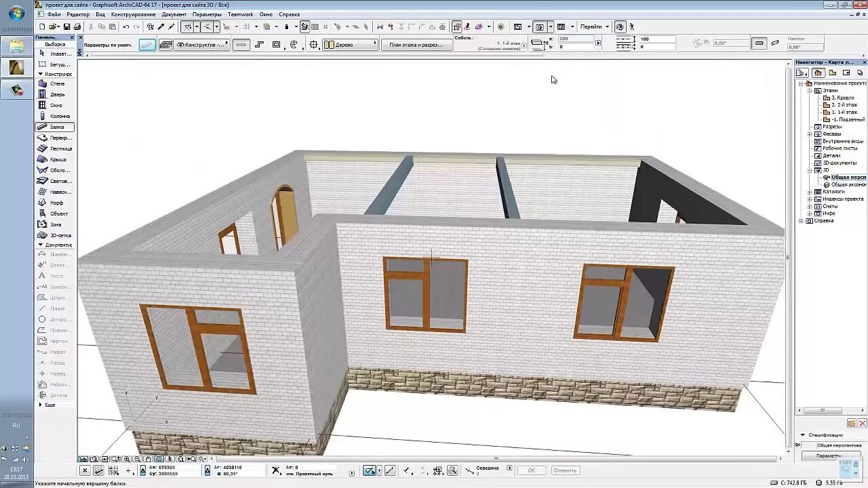This screenshot has width=868, height=488.
Task: Click the eyedropper (pick up parameters) icon
Action: point(161,27)
